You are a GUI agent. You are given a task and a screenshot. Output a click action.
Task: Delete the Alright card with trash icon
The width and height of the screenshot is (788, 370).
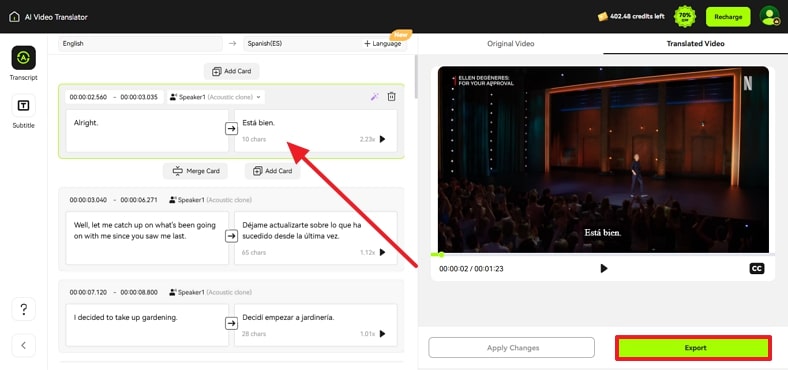[x=391, y=97]
